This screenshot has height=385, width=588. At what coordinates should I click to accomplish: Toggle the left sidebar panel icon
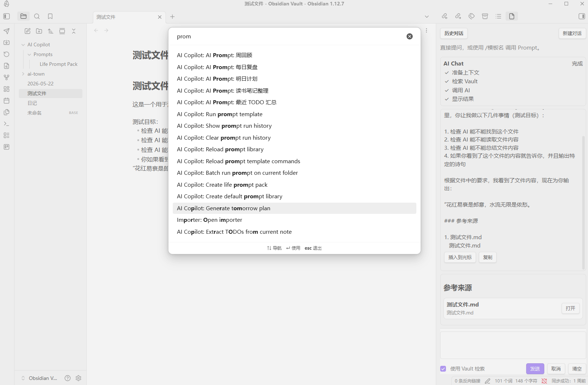coord(7,16)
